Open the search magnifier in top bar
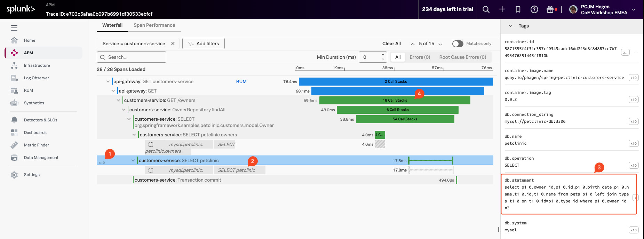 click(x=486, y=9)
